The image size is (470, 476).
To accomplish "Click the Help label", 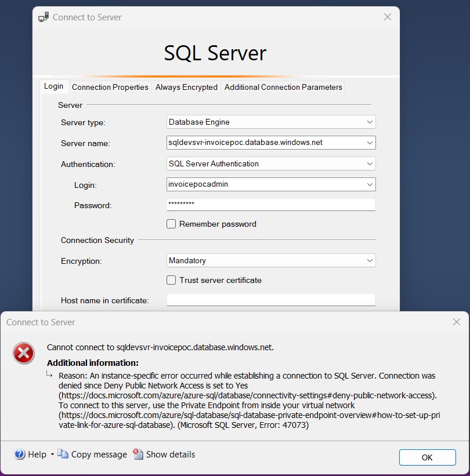I will (x=37, y=455).
